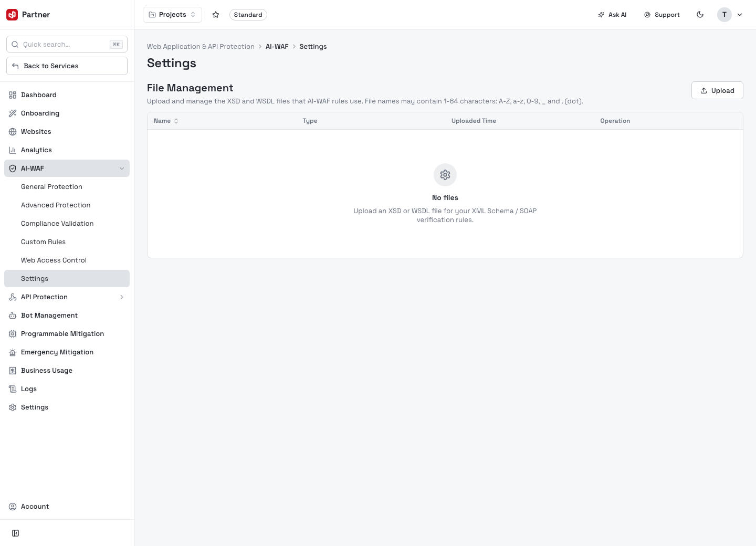The height and width of the screenshot is (546, 756).
Task: Open Web Access Control submenu item
Action: (67, 260)
